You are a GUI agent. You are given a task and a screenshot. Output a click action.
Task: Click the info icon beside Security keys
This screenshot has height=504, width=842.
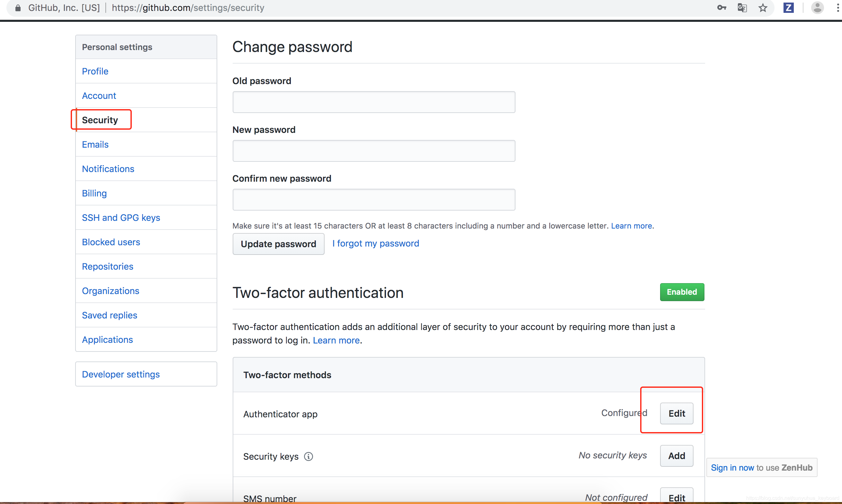(308, 456)
